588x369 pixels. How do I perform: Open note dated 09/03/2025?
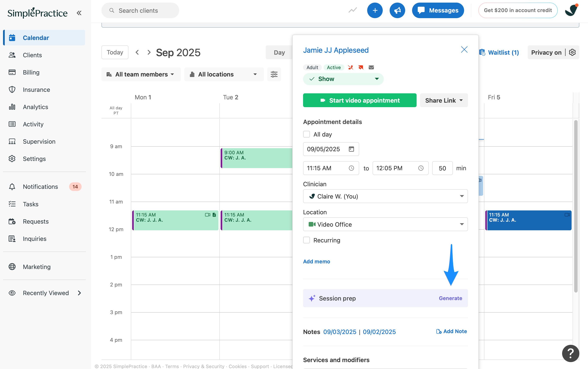(x=340, y=332)
